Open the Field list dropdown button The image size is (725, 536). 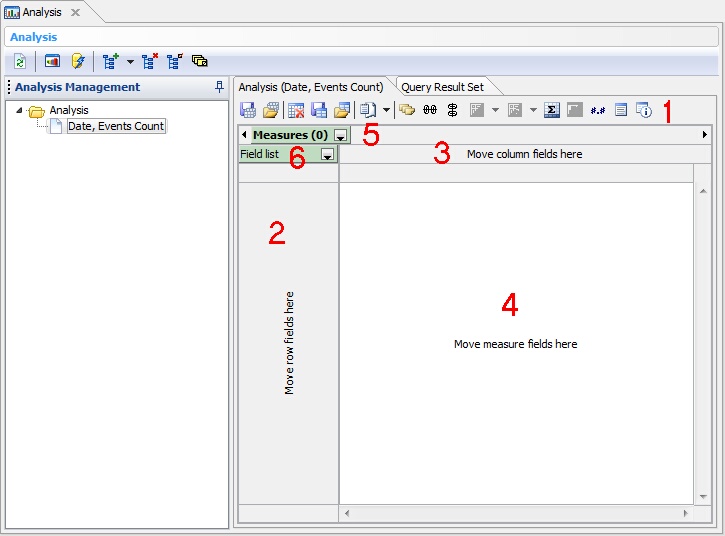[327, 155]
